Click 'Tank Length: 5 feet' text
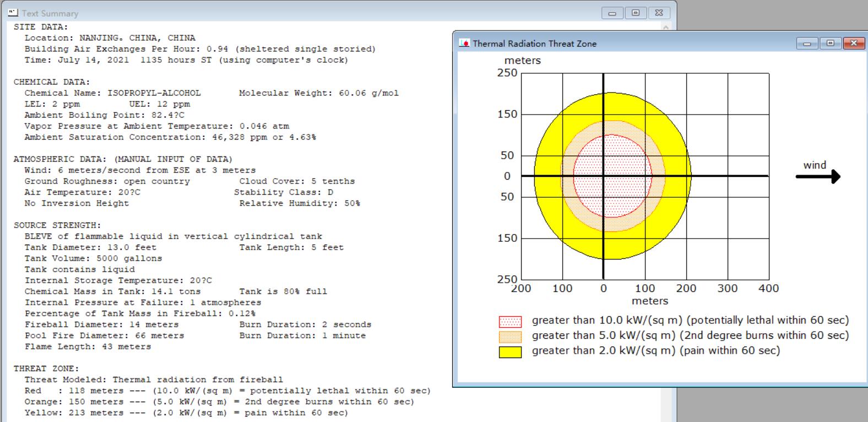 click(x=291, y=247)
